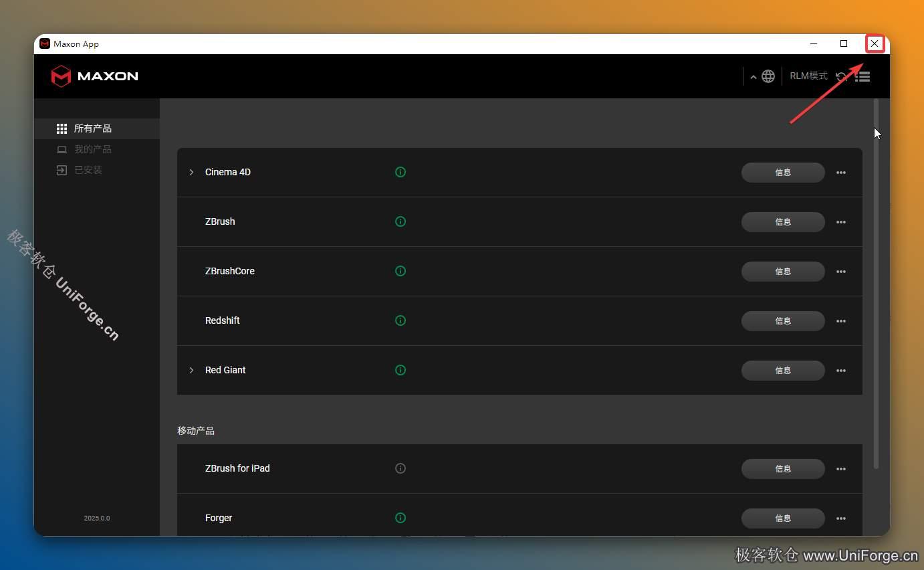Expand the Red Giant row
The width and height of the screenshot is (924, 570).
click(191, 370)
